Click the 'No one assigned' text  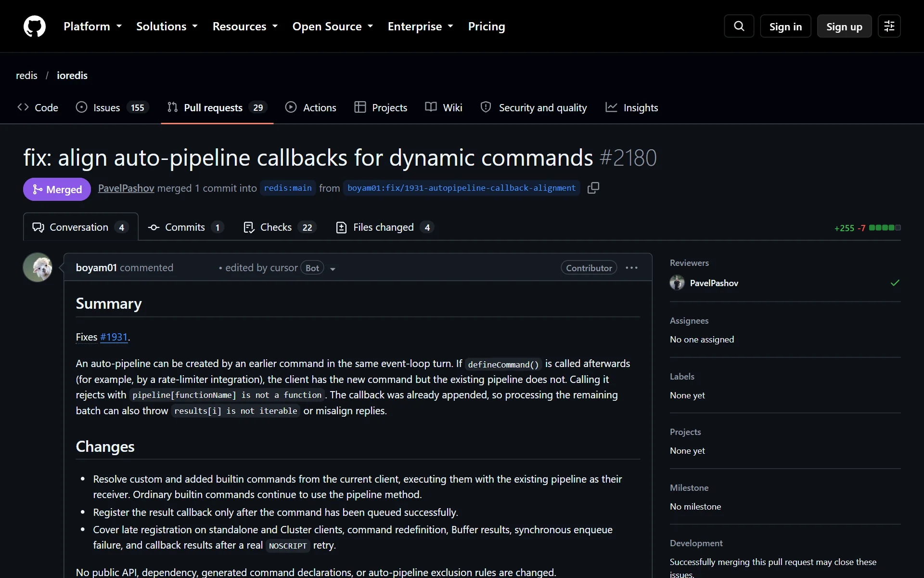click(x=702, y=340)
